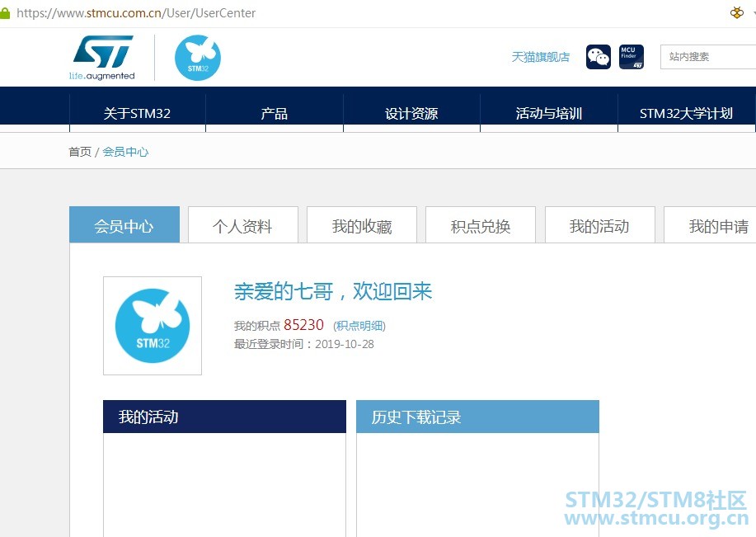
Task: Open the 活动与培训 nav menu
Action: coord(549,113)
